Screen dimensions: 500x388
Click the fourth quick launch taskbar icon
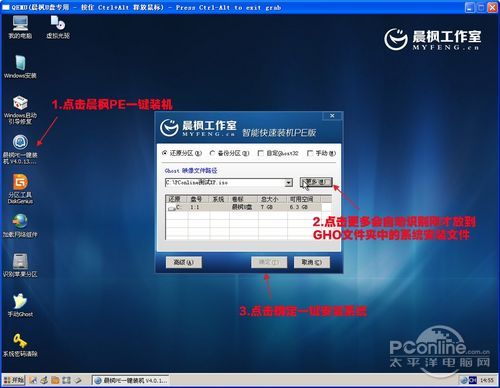[x=66, y=380]
